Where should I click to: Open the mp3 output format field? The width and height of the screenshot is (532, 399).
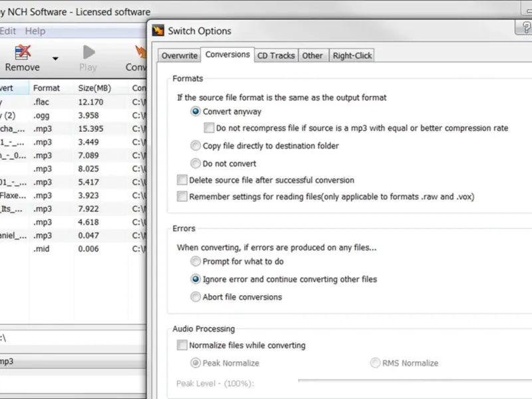(x=73, y=361)
